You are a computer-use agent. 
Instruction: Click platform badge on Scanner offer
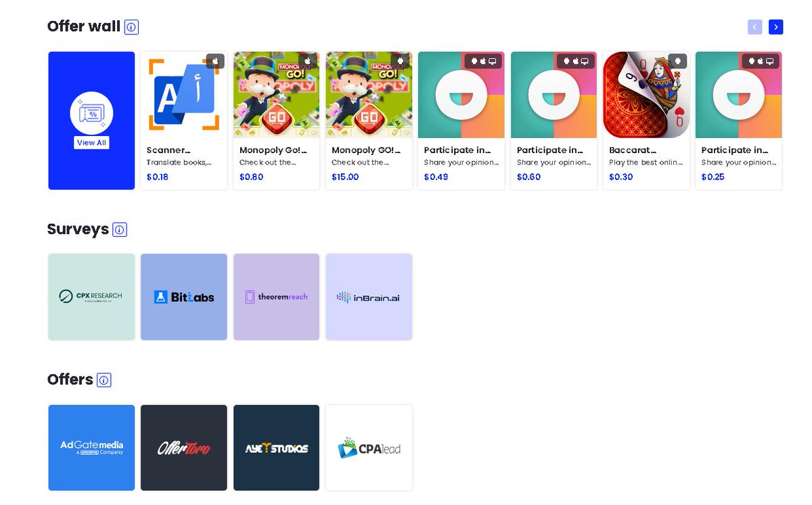point(215,61)
